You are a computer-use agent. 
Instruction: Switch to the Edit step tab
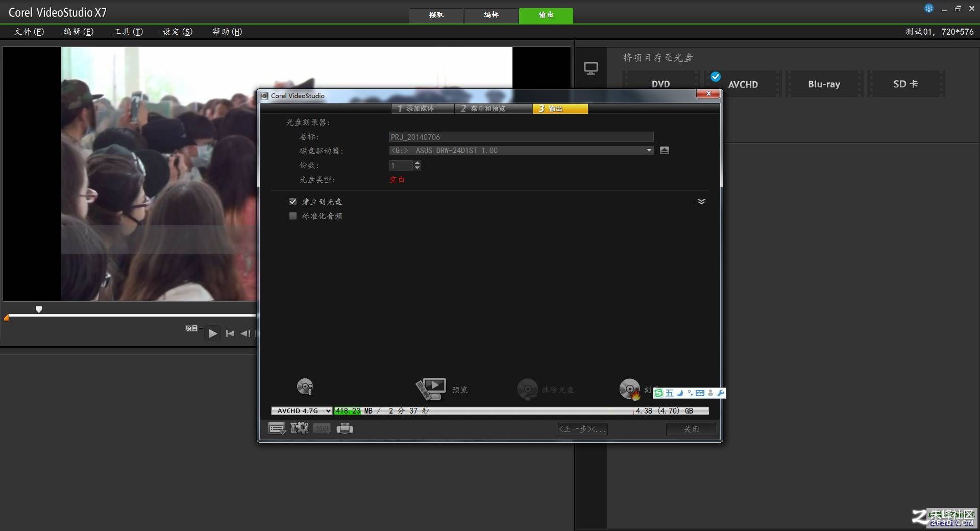pos(491,15)
